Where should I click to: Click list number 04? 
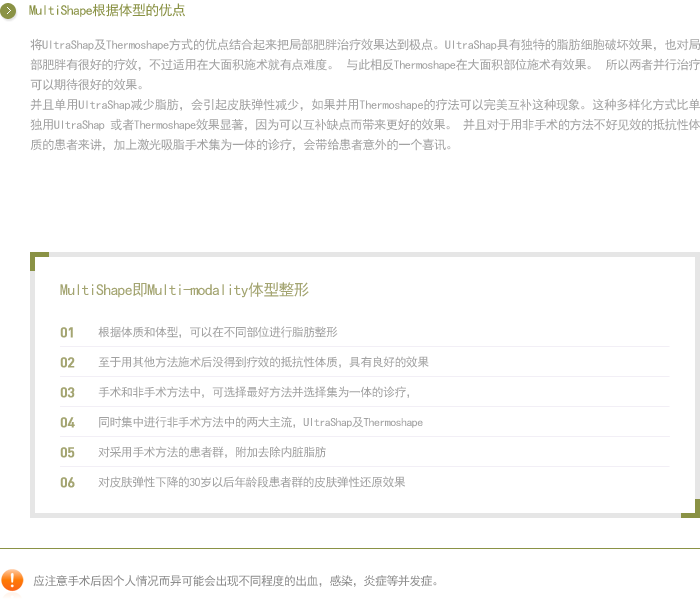click(x=67, y=422)
